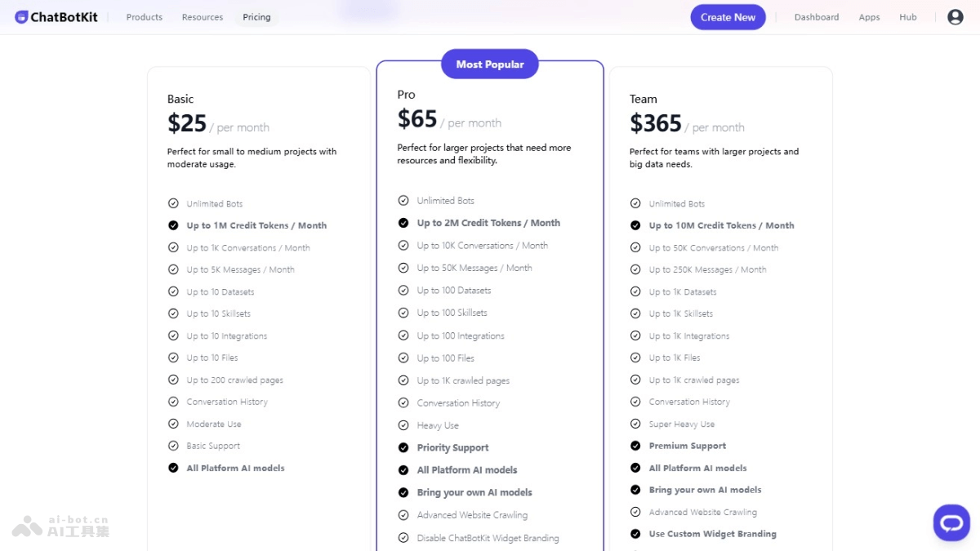The width and height of the screenshot is (980, 551).
Task: Open the user account avatar icon
Action: coord(955,17)
